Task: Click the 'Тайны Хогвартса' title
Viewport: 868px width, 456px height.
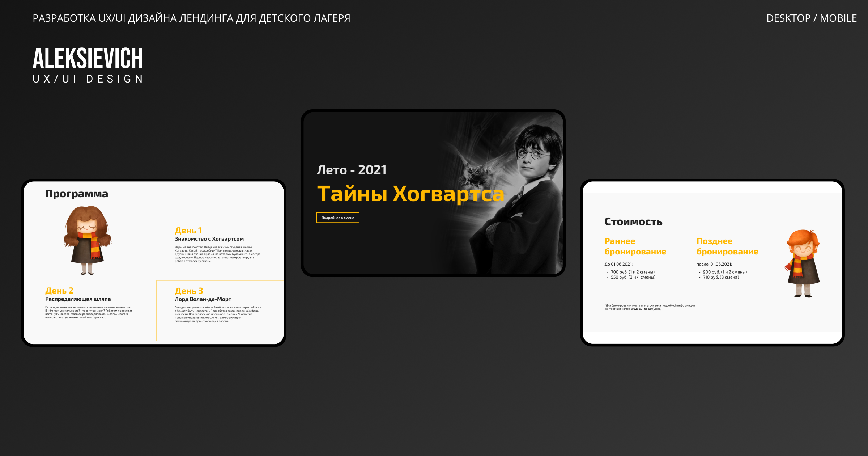Action: tap(410, 194)
